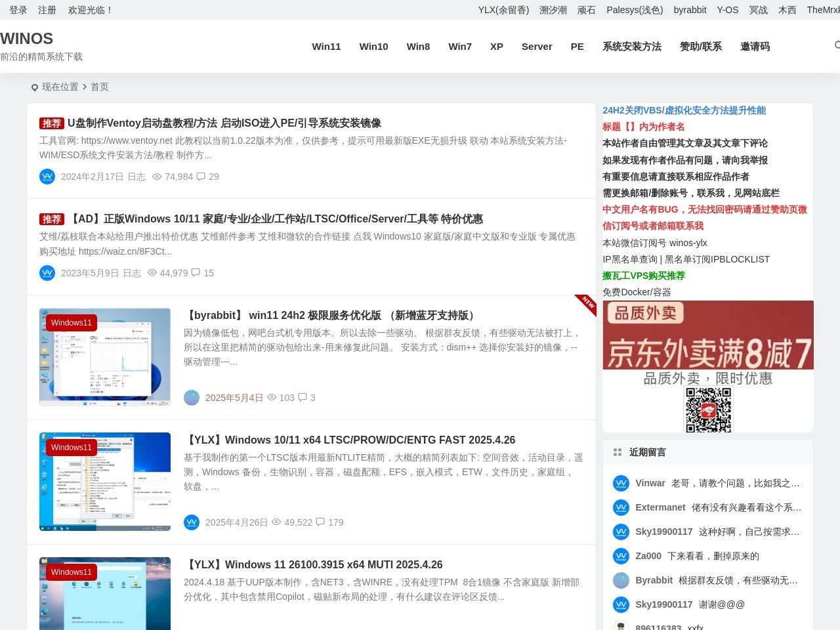The width and height of the screenshot is (840, 630).
Task: Click Windows11 tag on byrabbit post thumbnail
Action: [x=72, y=323]
